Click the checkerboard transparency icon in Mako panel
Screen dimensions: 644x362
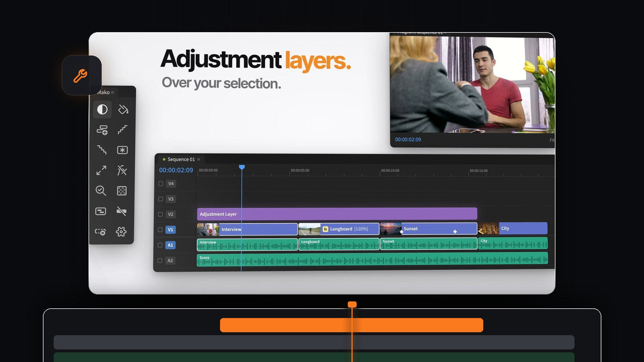pyautogui.click(x=122, y=190)
